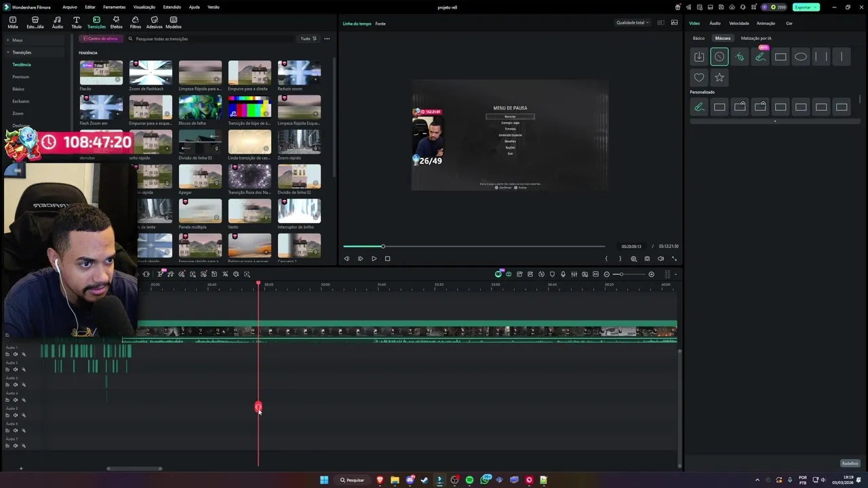Click the voice-over microphone icon in timeline toolbar
Image resolution: width=868 pixels, height=488 pixels.
(563, 274)
